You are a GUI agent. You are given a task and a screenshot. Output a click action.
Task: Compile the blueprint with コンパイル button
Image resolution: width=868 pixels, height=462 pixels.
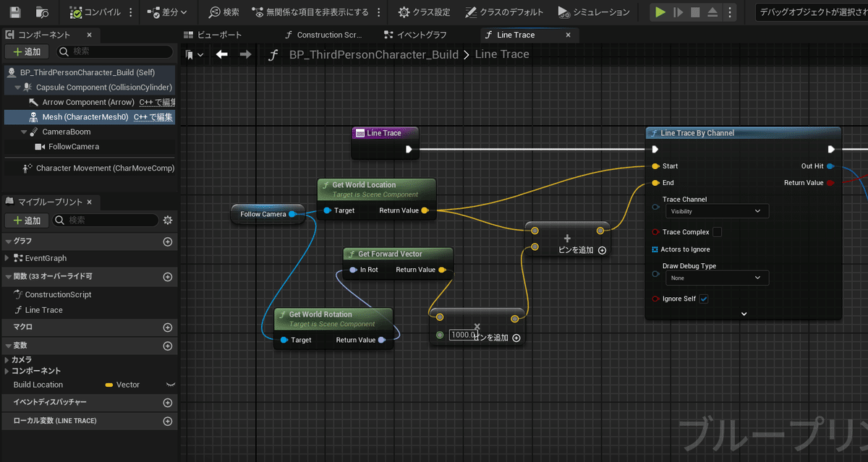[96, 12]
